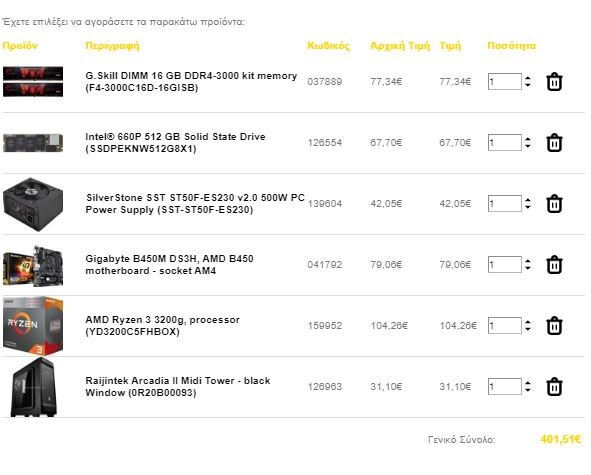Viewport: 591px width, 475px height.
Task: Decrease quantity of Raijintek Arcadia case
Action: pyautogui.click(x=528, y=391)
